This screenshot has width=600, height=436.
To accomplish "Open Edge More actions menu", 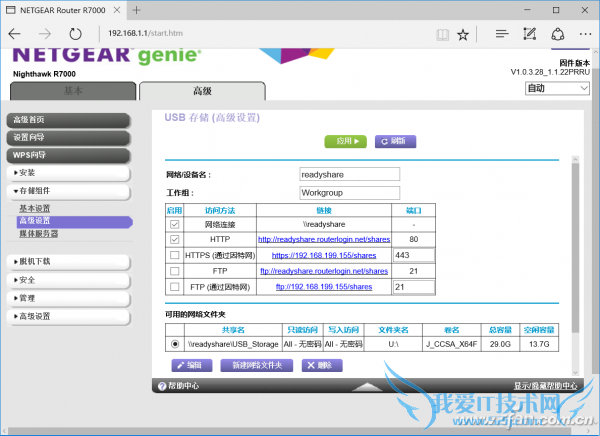I will (x=585, y=34).
